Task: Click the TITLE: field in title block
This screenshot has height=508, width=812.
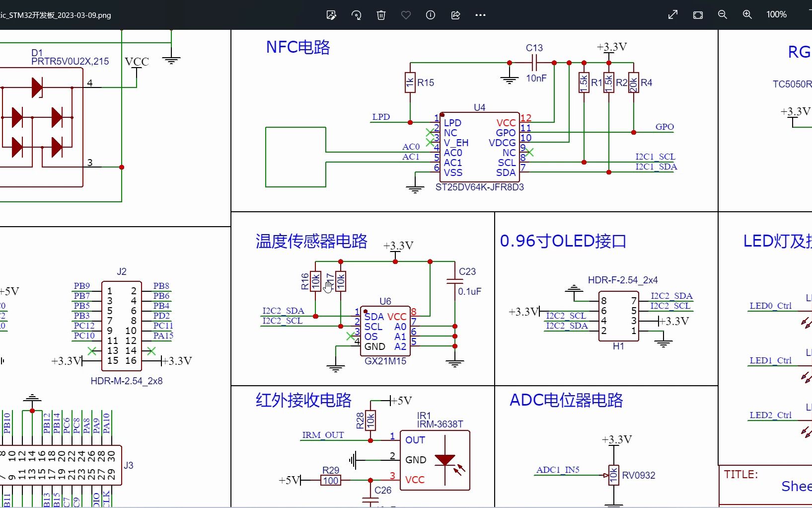Action: tap(741, 475)
